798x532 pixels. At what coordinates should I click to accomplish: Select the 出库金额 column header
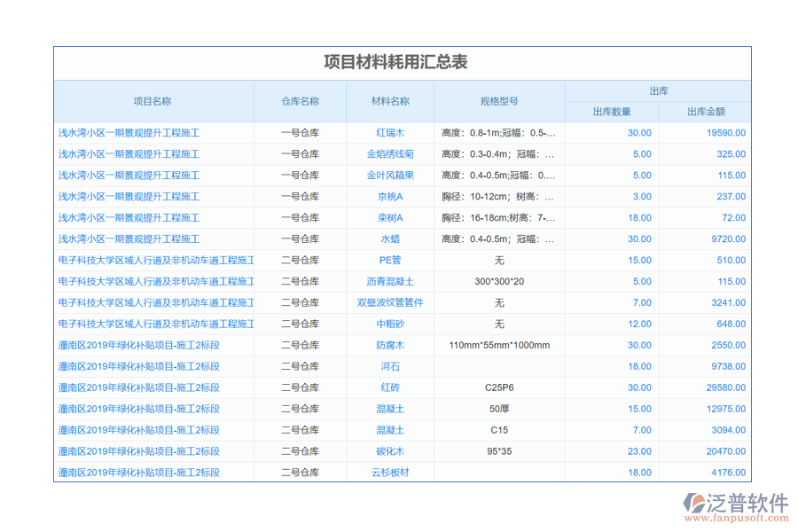pos(705,112)
